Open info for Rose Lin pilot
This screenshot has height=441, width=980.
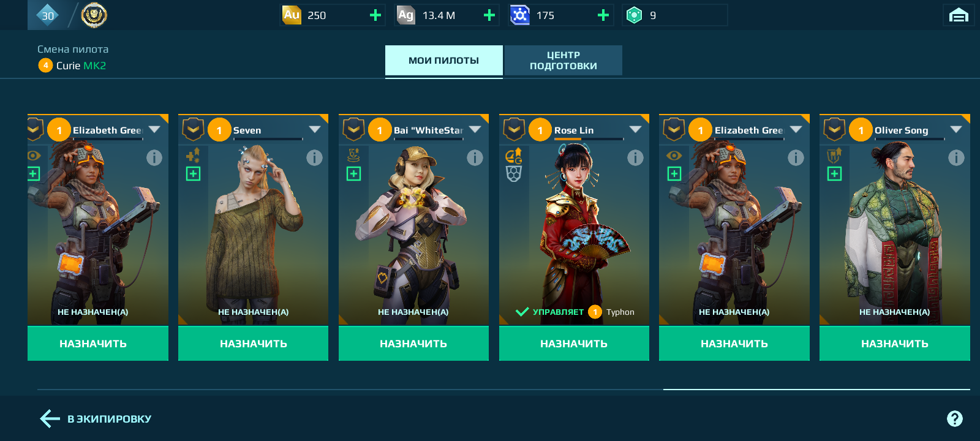[x=635, y=158]
